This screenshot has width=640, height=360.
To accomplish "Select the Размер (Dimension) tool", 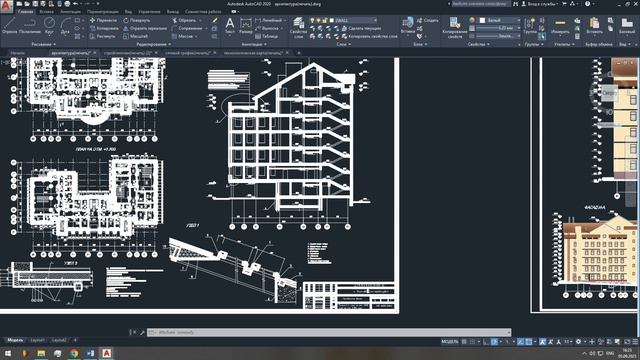I will 246,26.
